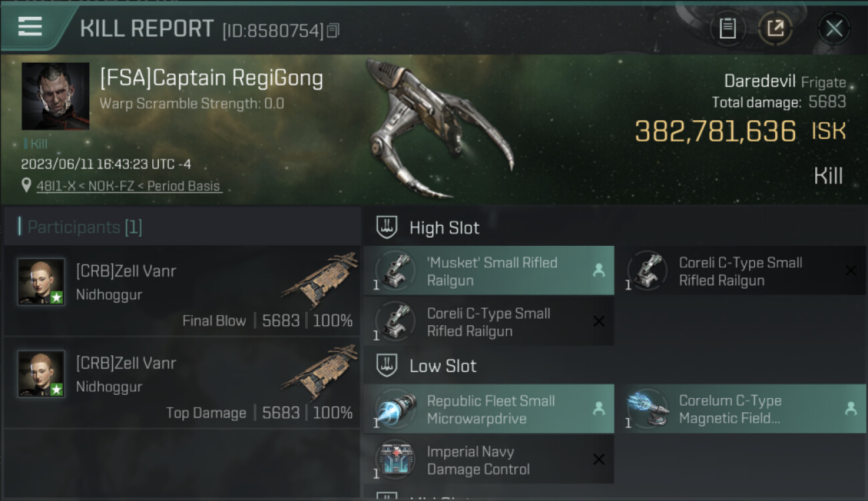
Task: Select the Imperial Navy Damage Control icon
Action: 395,460
